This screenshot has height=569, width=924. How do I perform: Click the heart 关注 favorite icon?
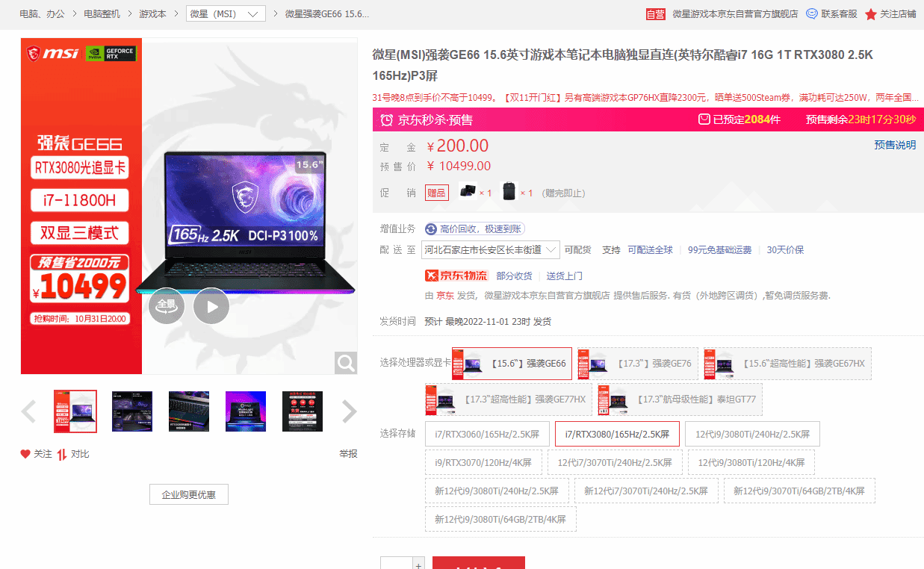[x=25, y=454]
